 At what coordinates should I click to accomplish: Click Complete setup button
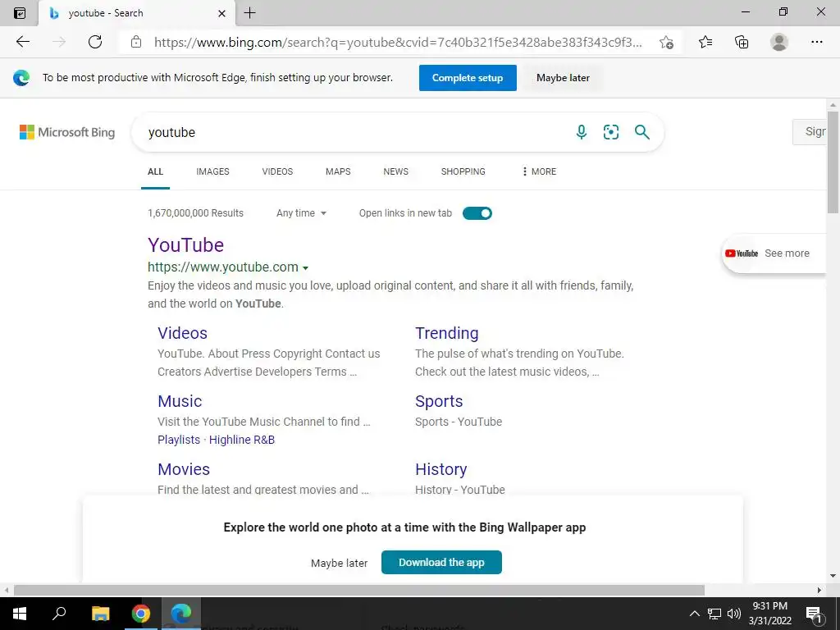point(468,78)
